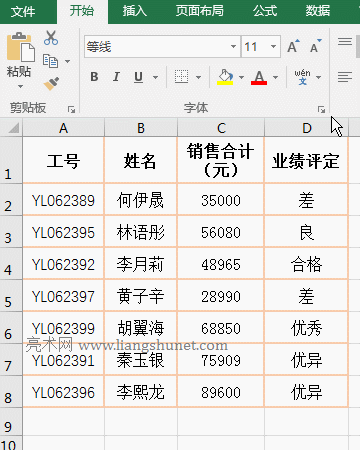Switch to the 开始 tab
The width and height of the screenshot is (360, 450).
(82, 11)
